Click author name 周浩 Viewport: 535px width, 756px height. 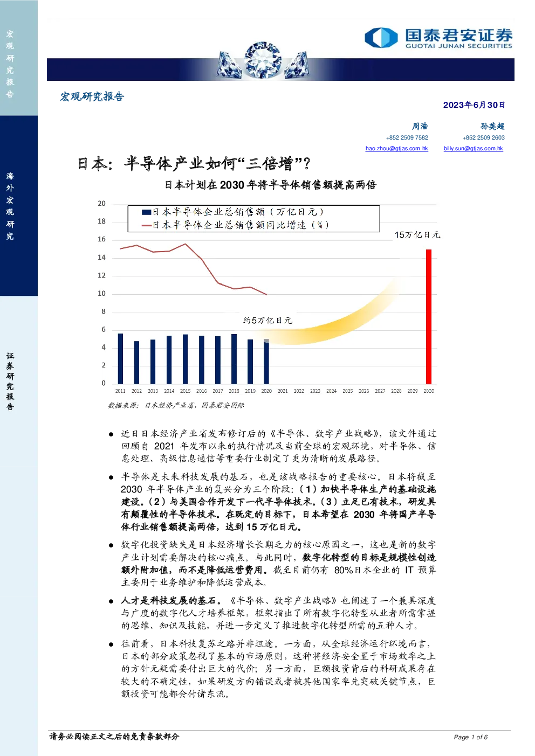[x=420, y=126]
